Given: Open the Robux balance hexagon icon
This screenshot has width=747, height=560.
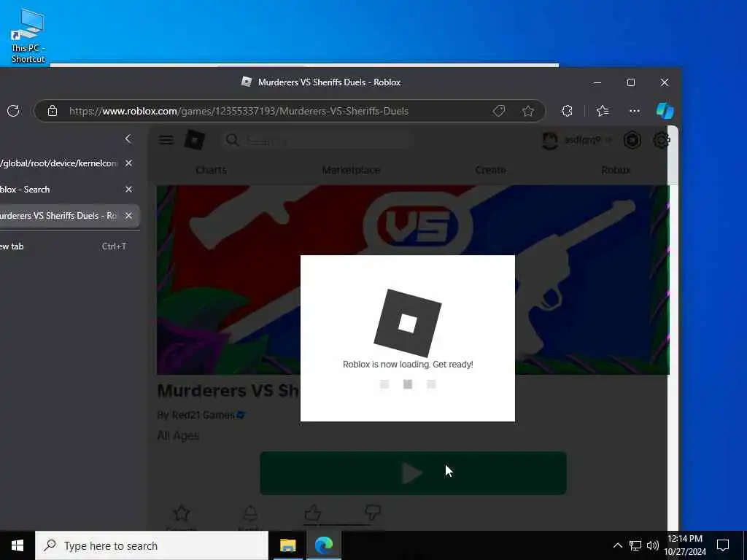Looking at the screenshot, I should click(x=632, y=140).
